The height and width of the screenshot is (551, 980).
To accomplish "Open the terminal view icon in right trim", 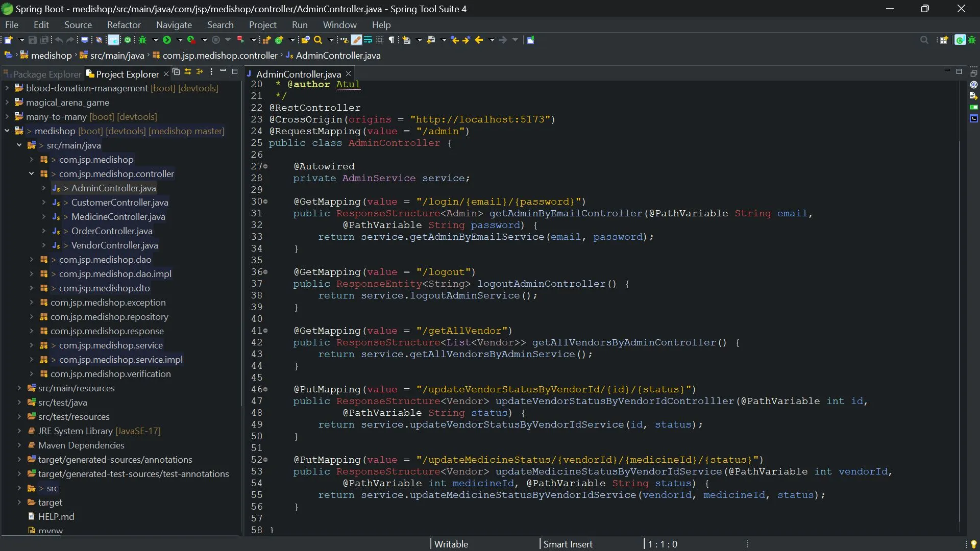I will pyautogui.click(x=974, y=118).
